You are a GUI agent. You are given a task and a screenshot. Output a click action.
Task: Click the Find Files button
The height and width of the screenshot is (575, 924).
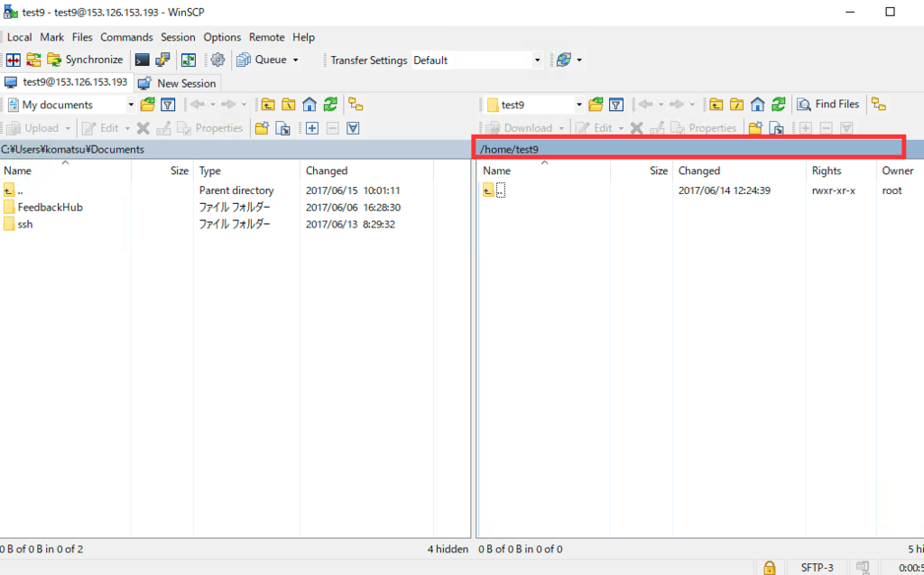828,105
